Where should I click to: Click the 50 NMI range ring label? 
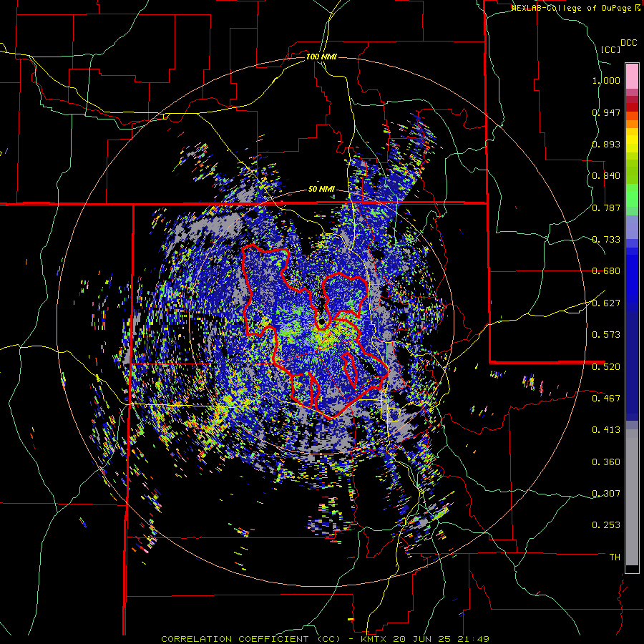click(321, 190)
